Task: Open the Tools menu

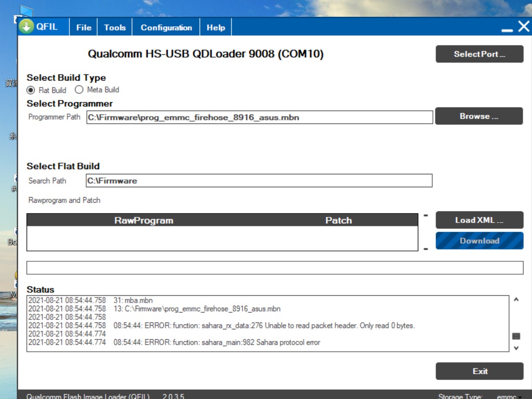Action: 115,28
